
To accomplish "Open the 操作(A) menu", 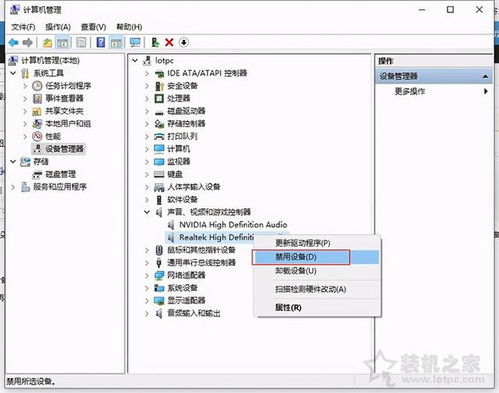I will tap(58, 27).
